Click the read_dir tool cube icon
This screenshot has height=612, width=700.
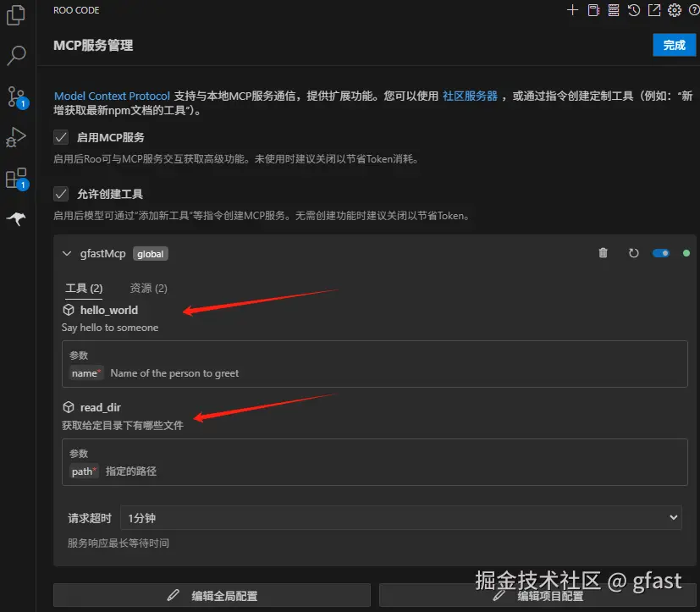point(69,407)
